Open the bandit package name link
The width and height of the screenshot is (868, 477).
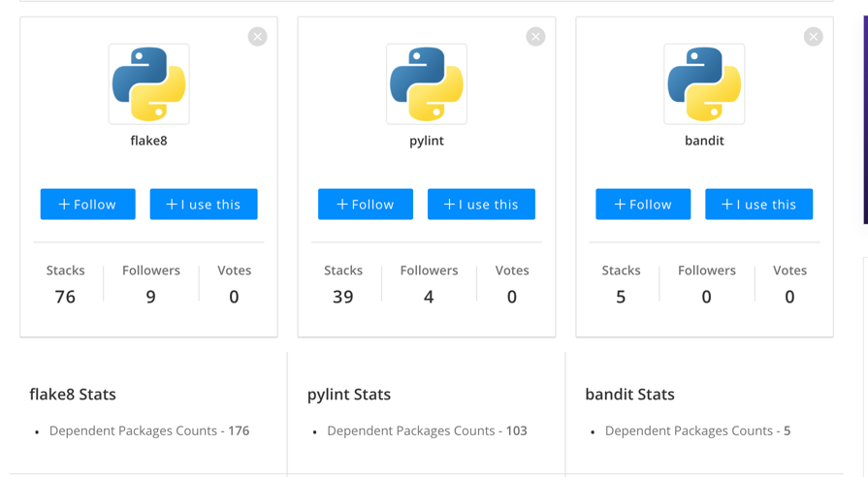click(704, 141)
